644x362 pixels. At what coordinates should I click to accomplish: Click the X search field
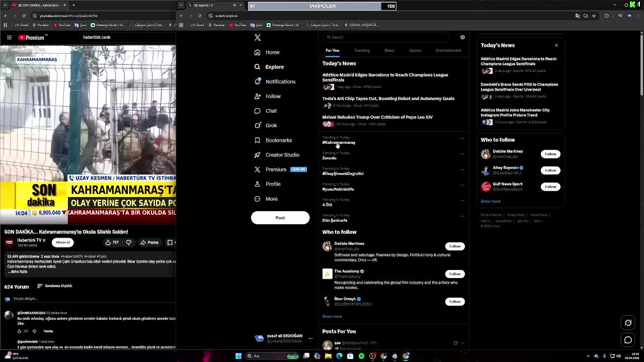pos(386,37)
